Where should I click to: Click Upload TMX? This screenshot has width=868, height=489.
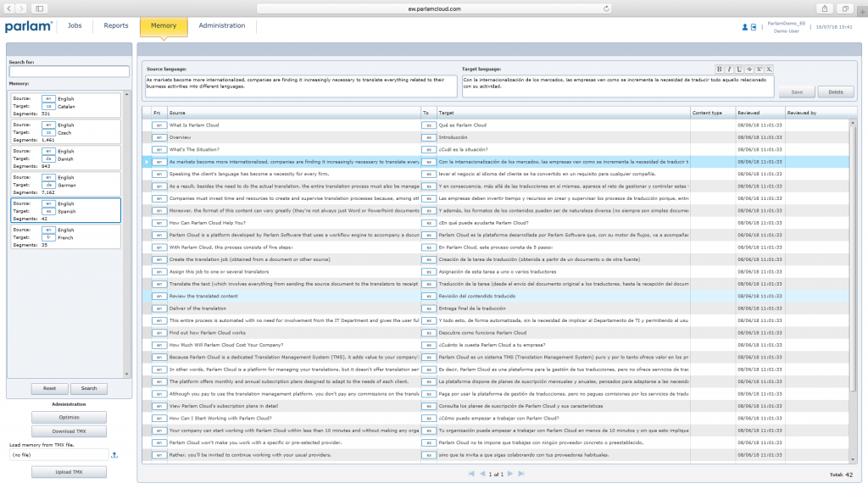(70, 472)
